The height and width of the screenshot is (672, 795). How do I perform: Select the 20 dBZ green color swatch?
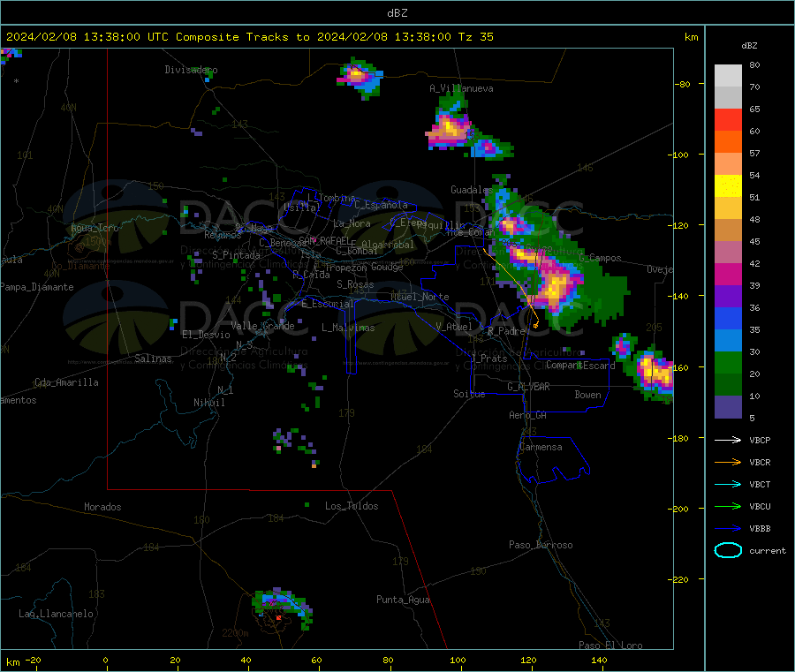coord(728,384)
